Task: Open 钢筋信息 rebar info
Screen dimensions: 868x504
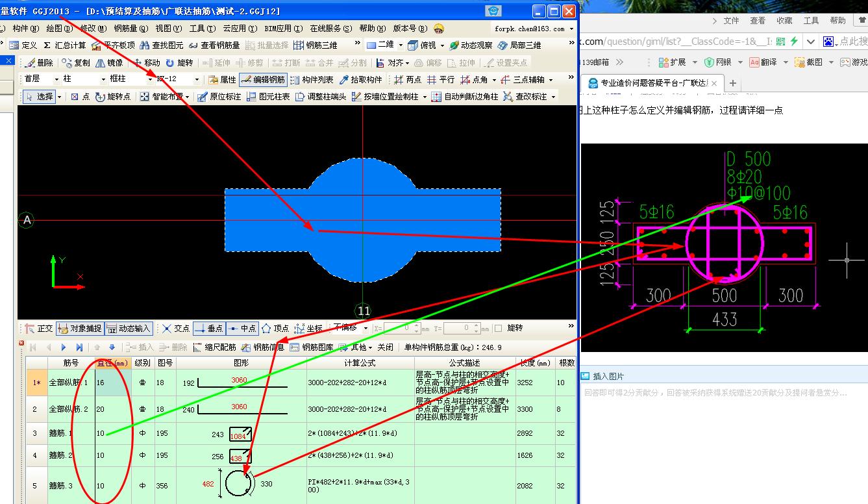Action: (x=263, y=347)
